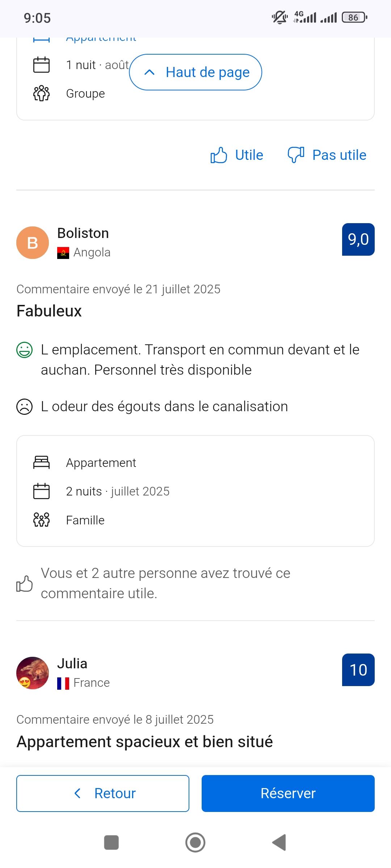Tap the 9,0 rating badge
Image resolution: width=391 pixels, height=868 pixels.
[358, 239]
